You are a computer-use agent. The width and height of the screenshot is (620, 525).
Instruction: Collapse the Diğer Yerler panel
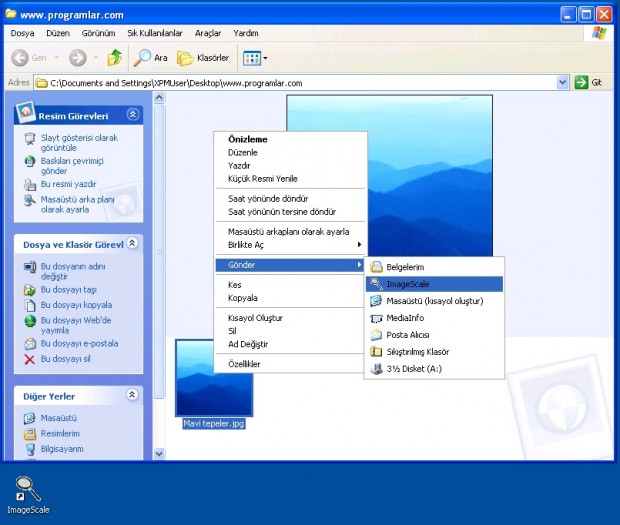[132, 395]
